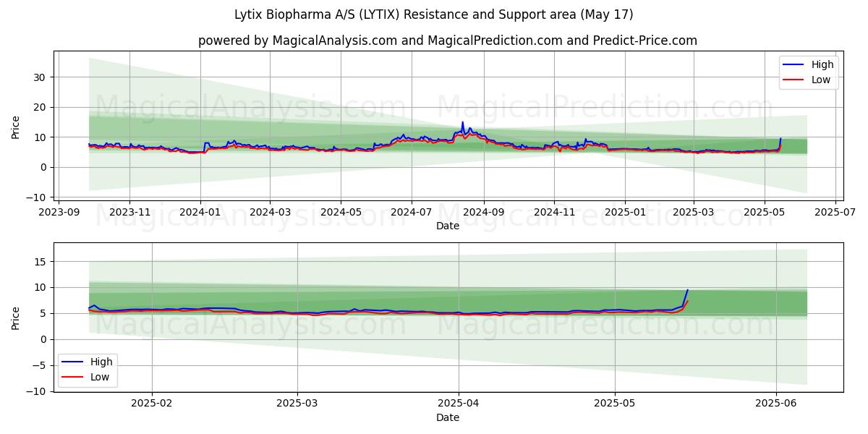868x434 pixels.
Task: Click the blue High line swatch in top legend
Action: click(794, 65)
